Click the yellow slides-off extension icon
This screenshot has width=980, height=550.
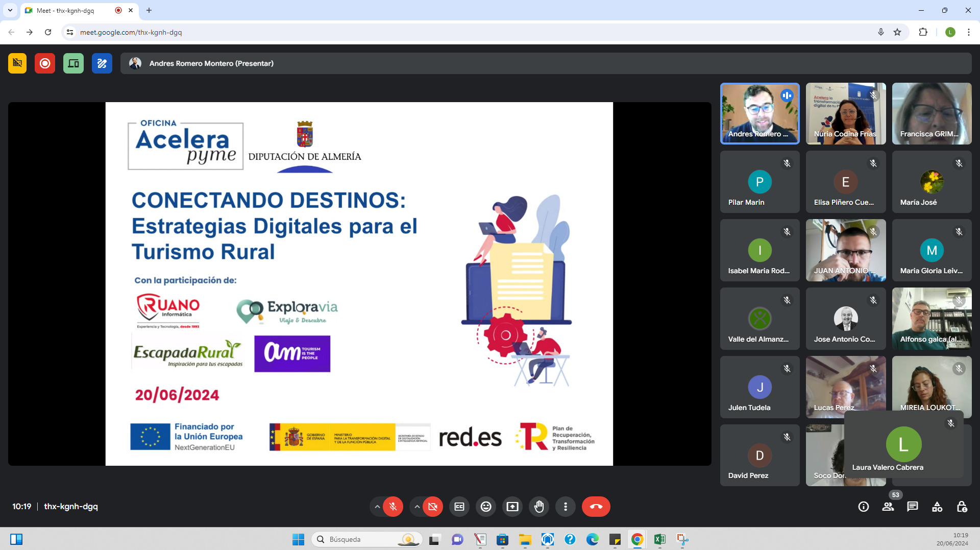click(17, 63)
